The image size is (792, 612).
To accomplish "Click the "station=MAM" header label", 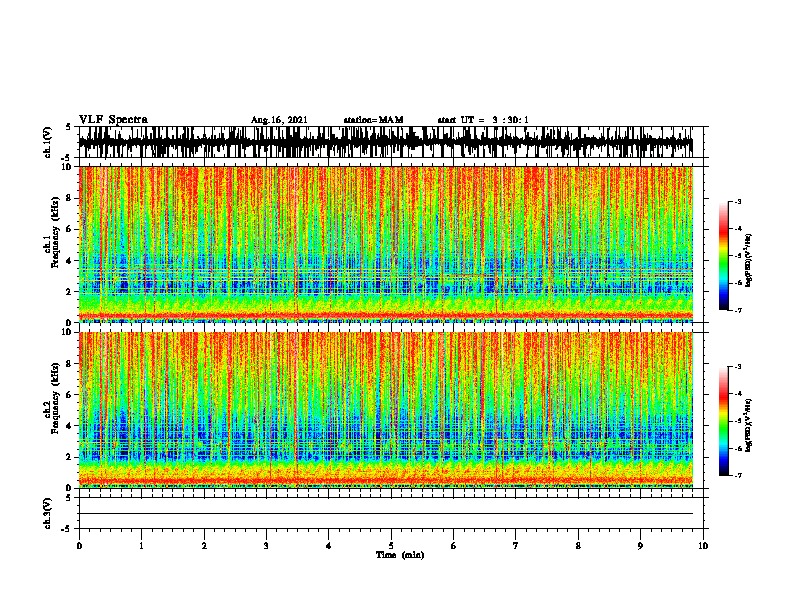I will [x=373, y=120].
